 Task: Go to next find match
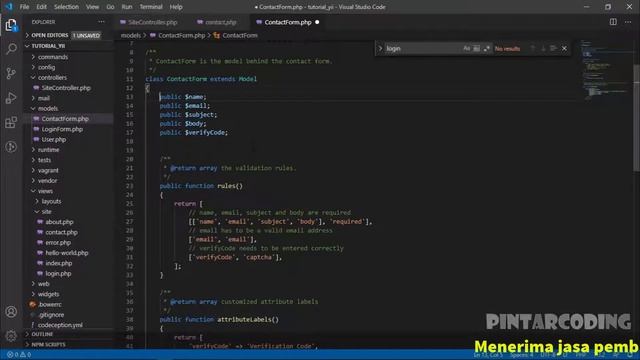(x=543, y=49)
